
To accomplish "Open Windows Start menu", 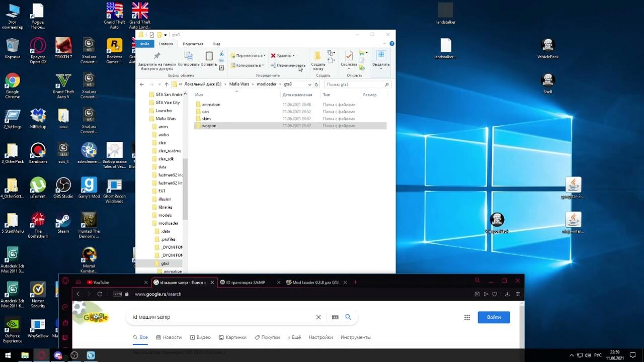I will click(x=8, y=355).
